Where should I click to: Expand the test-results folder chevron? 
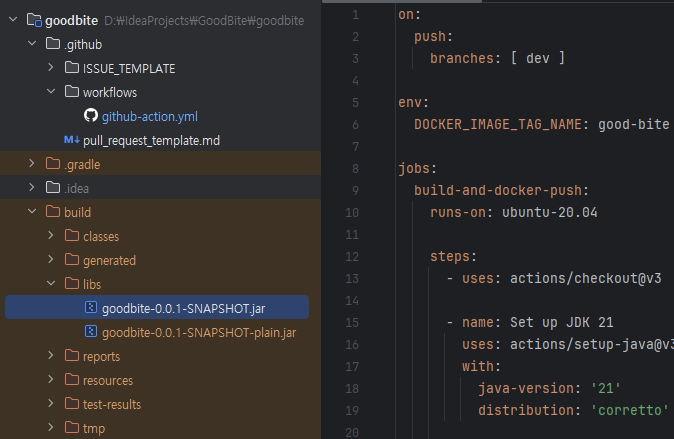click(51, 404)
